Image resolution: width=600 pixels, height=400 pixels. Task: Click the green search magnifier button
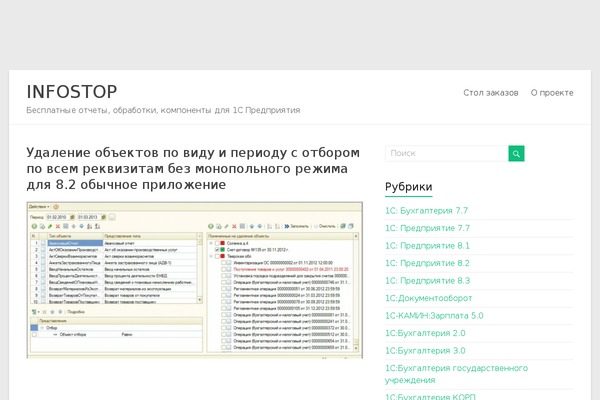(516, 153)
